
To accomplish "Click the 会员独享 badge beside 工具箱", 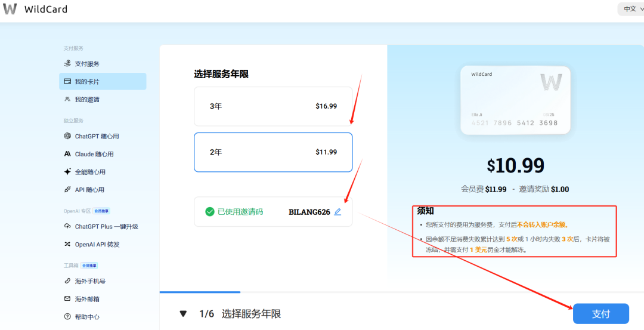I will (89, 266).
